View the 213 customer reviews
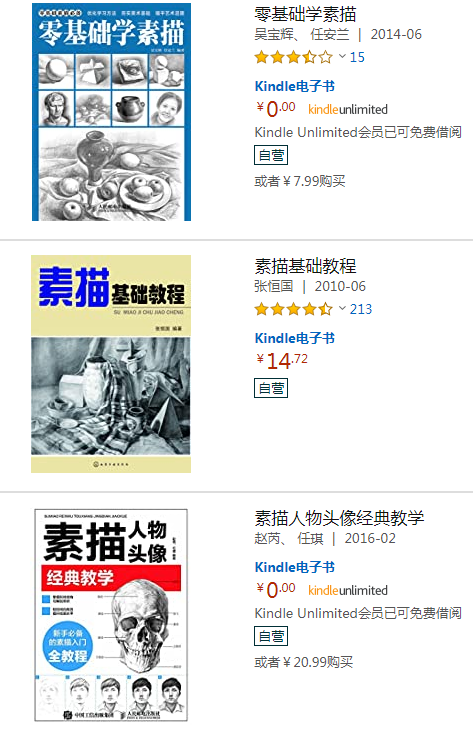Image resolution: width=473 pixels, height=737 pixels. point(361,309)
